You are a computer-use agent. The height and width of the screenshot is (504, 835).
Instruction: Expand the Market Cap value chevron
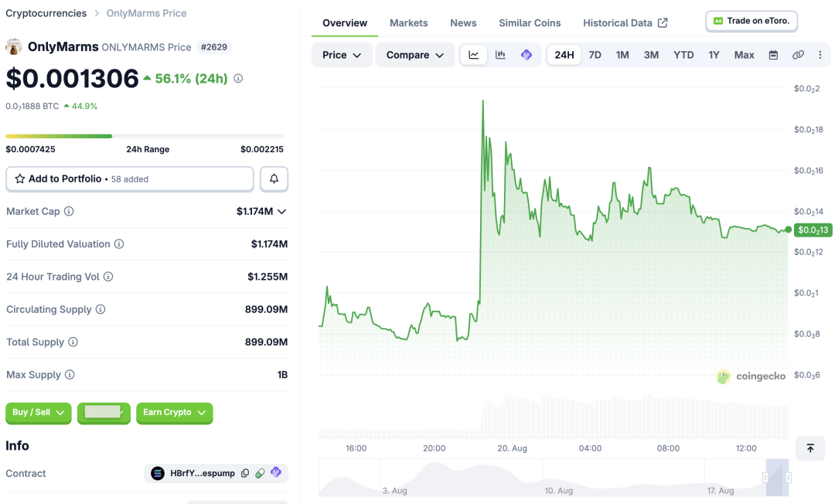click(x=281, y=212)
